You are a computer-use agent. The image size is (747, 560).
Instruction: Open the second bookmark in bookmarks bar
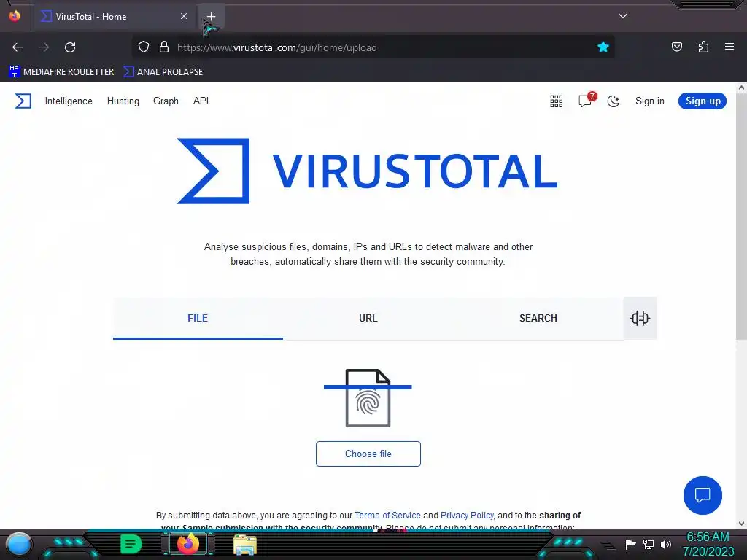click(x=163, y=72)
